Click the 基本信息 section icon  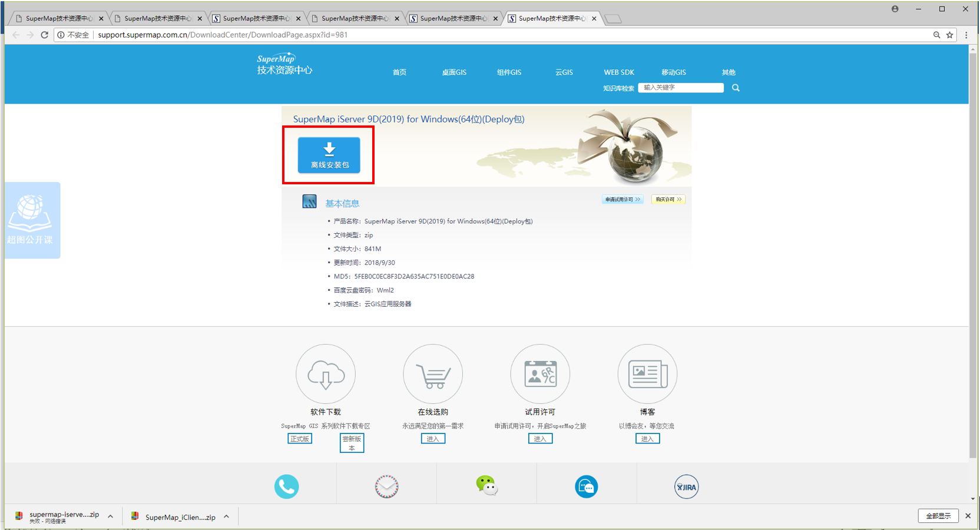[x=309, y=201]
